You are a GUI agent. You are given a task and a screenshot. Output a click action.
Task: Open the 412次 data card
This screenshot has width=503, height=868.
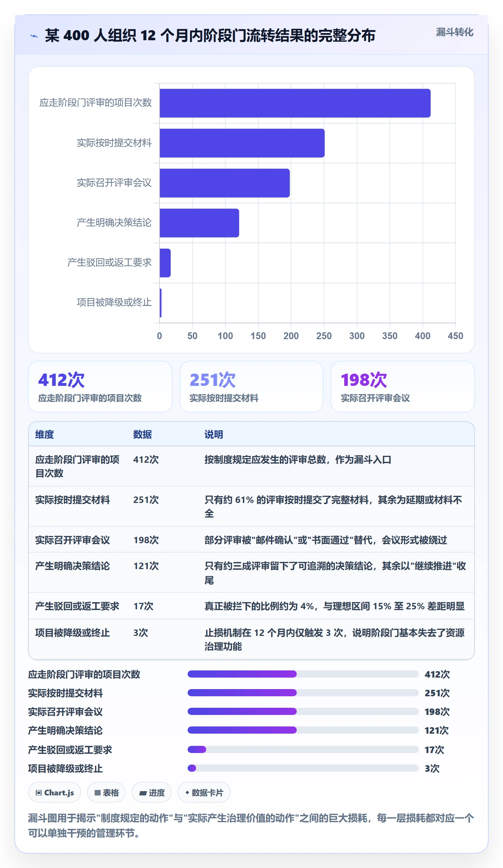coord(100,387)
